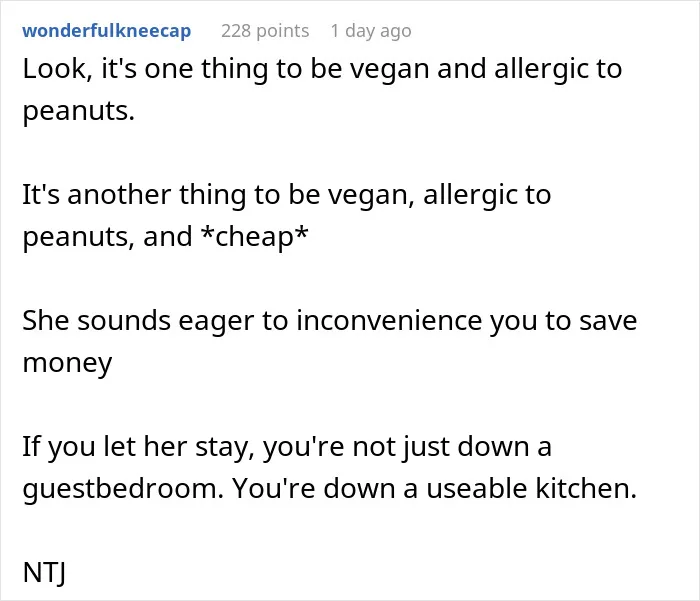Image resolution: width=700 pixels, height=601 pixels.
Task: Click the '1 day ago' timestamp
Action: click(371, 31)
